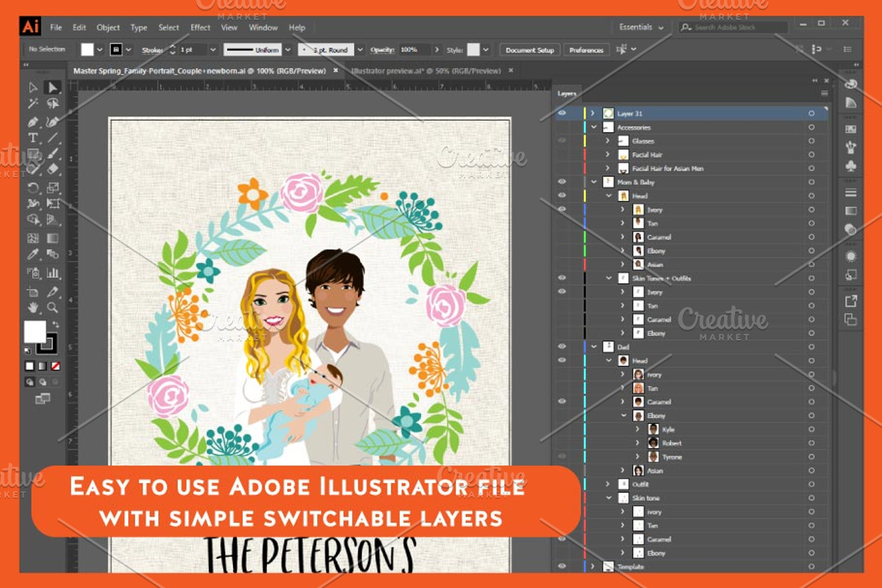Open the Brushes panel icon
Viewport: 882px width, 588px height.
(x=850, y=147)
